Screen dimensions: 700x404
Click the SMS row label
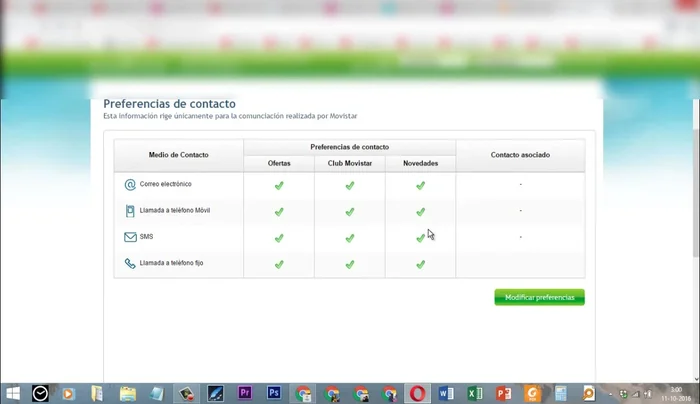(146, 237)
